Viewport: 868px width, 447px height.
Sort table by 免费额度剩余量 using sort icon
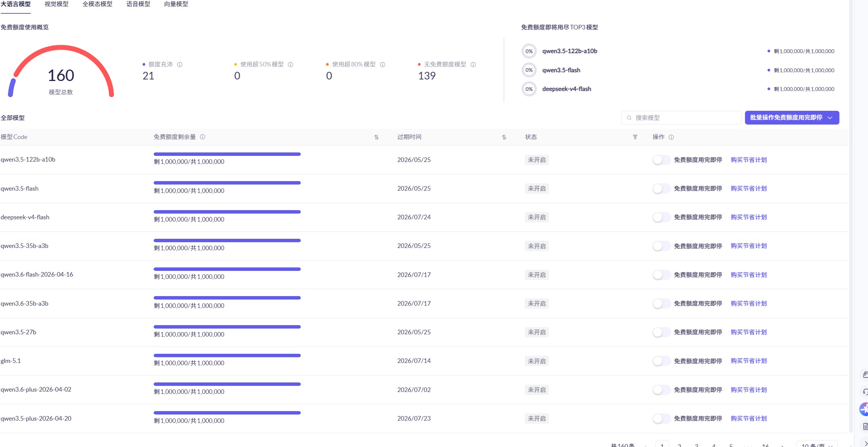tap(376, 137)
